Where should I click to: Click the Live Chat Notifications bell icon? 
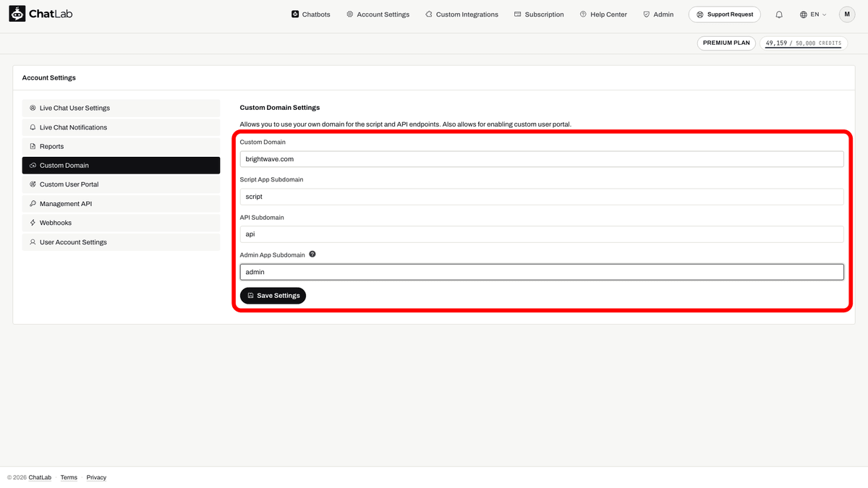33,127
